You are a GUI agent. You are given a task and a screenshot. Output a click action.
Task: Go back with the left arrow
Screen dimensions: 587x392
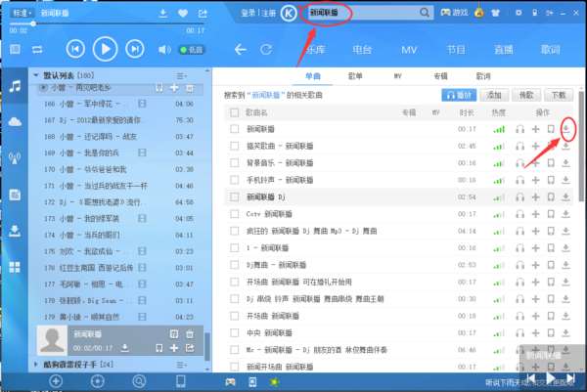point(240,50)
